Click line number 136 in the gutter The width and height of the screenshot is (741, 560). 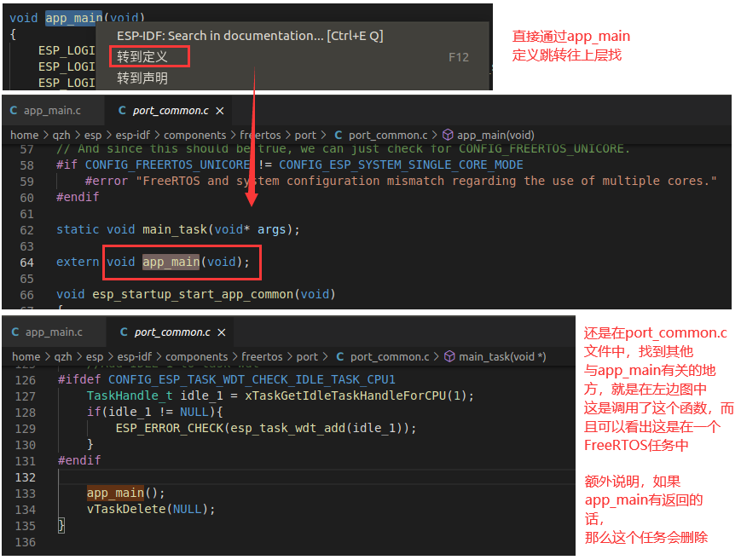tap(26, 542)
